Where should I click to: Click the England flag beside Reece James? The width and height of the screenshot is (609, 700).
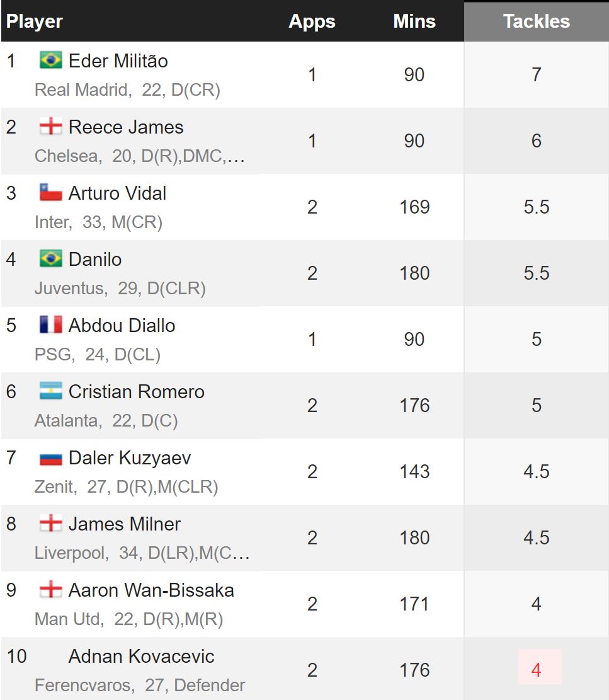(50, 127)
